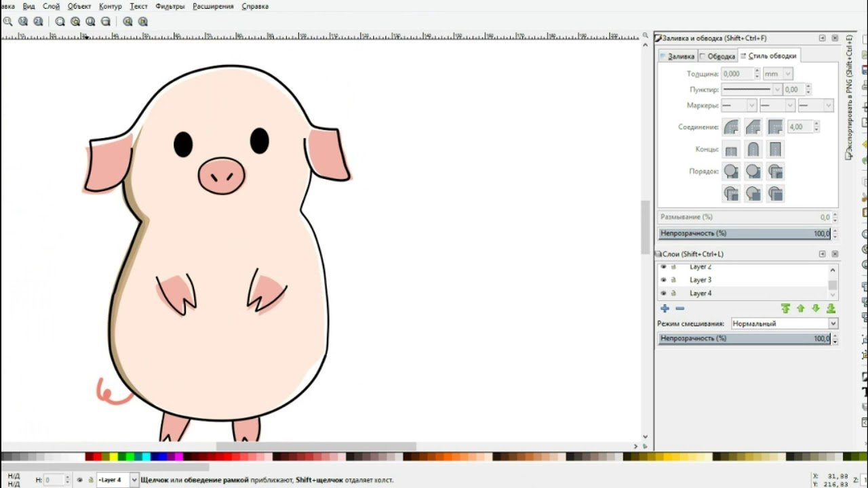The width and height of the screenshot is (868, 488).
Task: Switch to the Обводка tab
Action: point(717,56)
